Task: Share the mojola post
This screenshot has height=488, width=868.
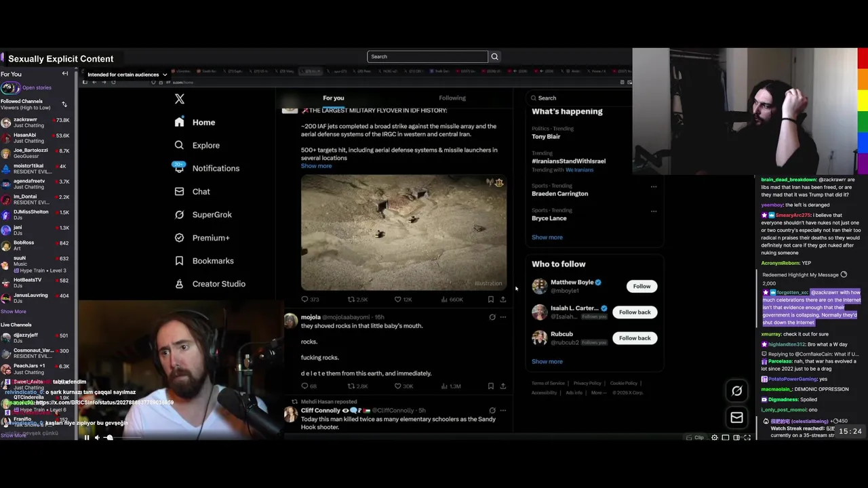Action: coord(503,386)
